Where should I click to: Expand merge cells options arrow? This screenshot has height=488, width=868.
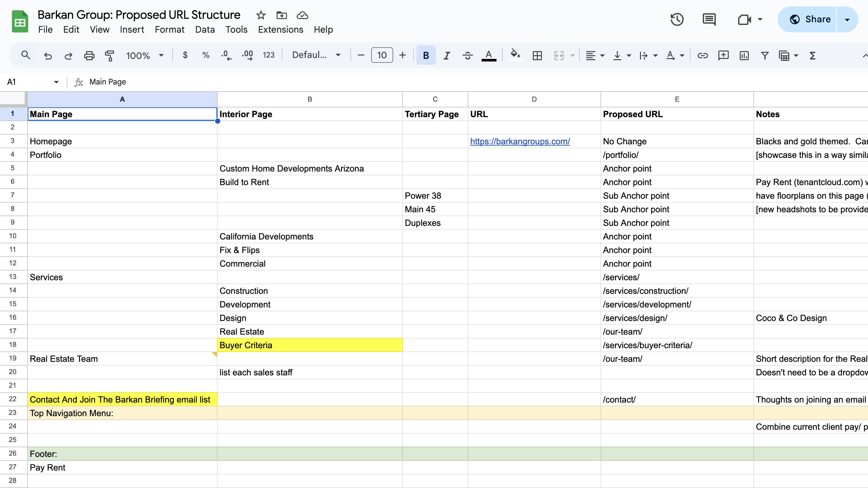pyautogui.click(x=573, y=56)
